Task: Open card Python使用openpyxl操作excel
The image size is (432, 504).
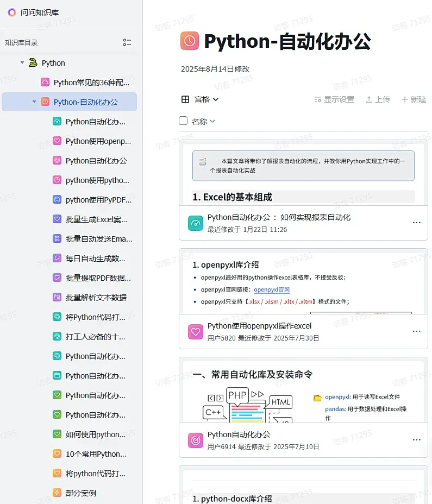Action: coord(260,326)
